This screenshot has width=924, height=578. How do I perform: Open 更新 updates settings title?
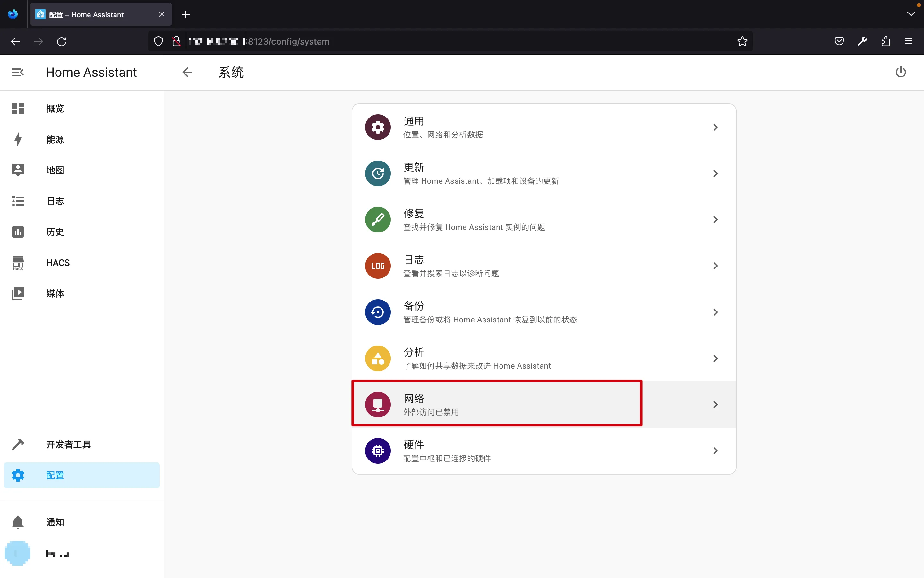coord(414,167)
